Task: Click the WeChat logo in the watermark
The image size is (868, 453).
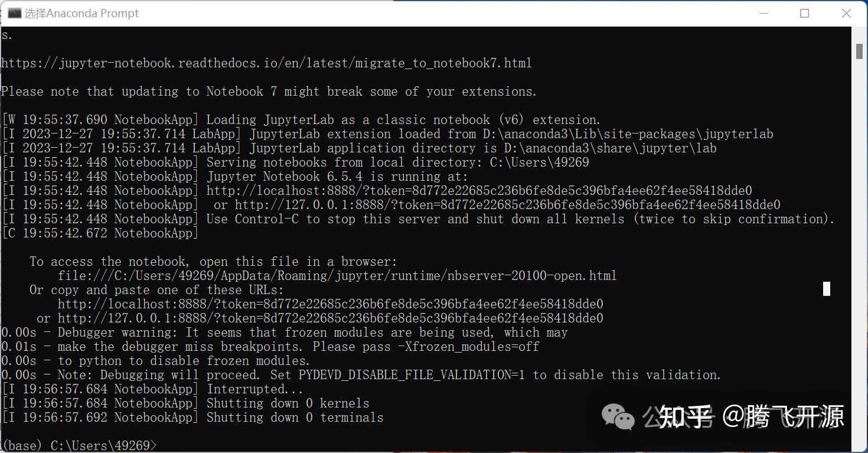Action: click(617, 418)
